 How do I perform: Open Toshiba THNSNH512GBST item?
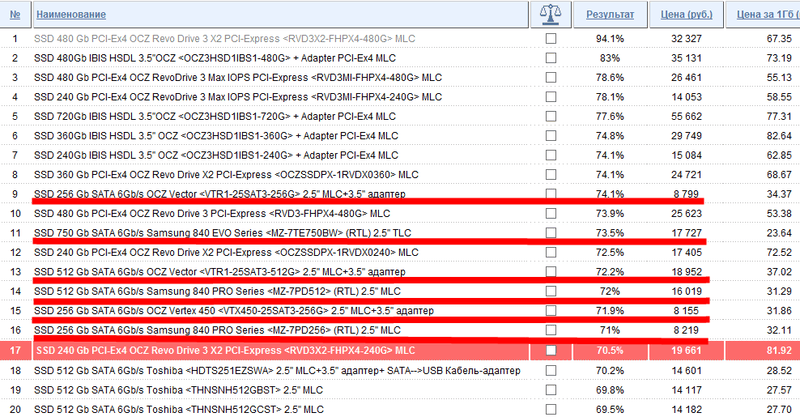pyautogui.click(x=179, y=390)
